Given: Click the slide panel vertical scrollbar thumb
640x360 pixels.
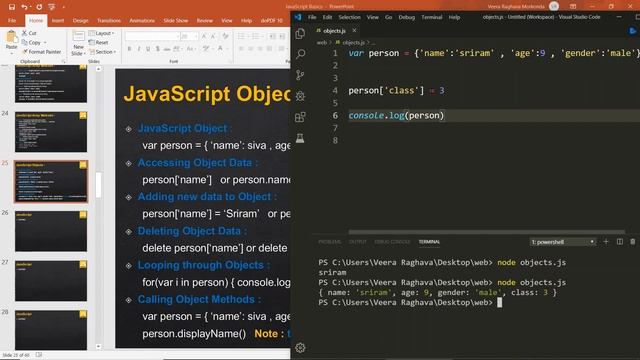Looking at the screenshot, I should click(98, 185).
